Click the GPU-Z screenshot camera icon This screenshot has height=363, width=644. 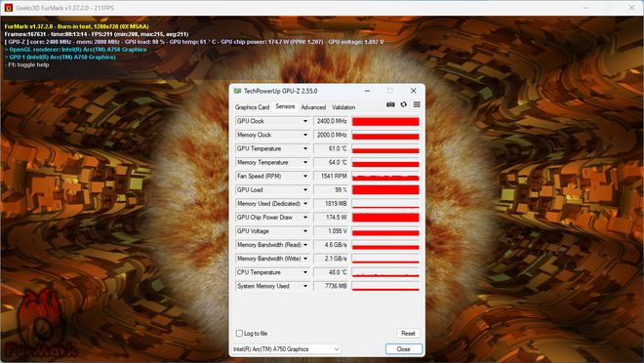pos(390,104)
